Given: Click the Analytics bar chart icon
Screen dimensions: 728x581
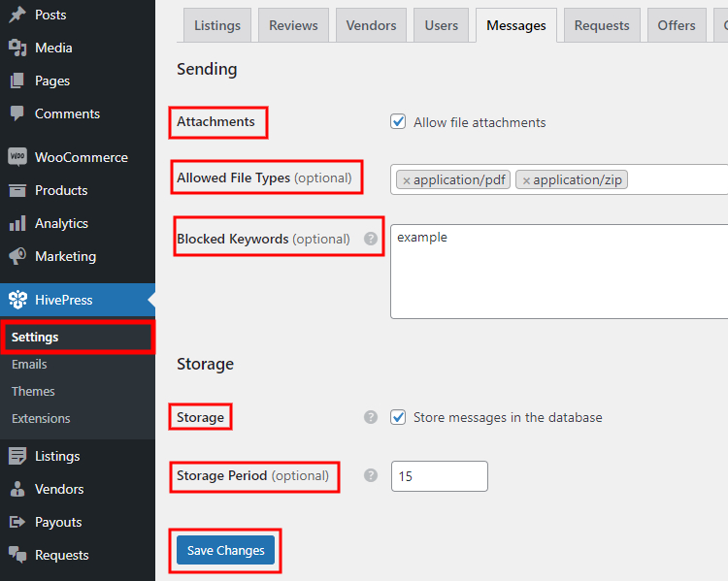Looking at the screenshot, I should (17, 223).
